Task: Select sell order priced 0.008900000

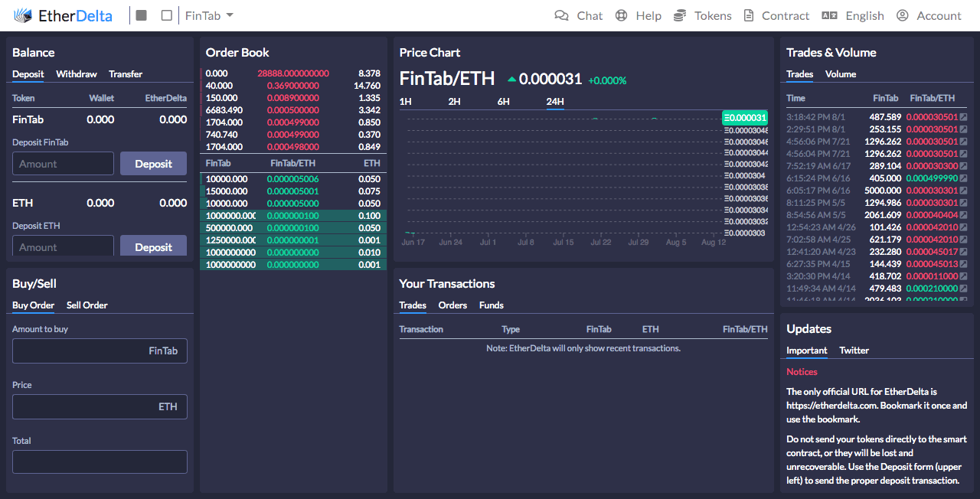Action: pos(293,98)
